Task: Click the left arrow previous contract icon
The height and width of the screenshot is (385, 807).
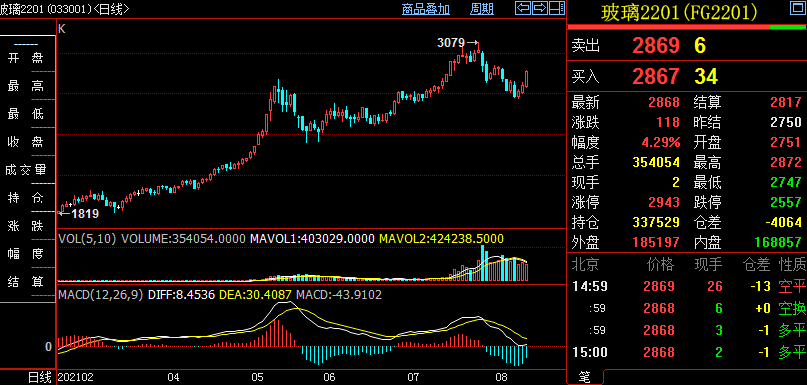Action: point(523,8)
